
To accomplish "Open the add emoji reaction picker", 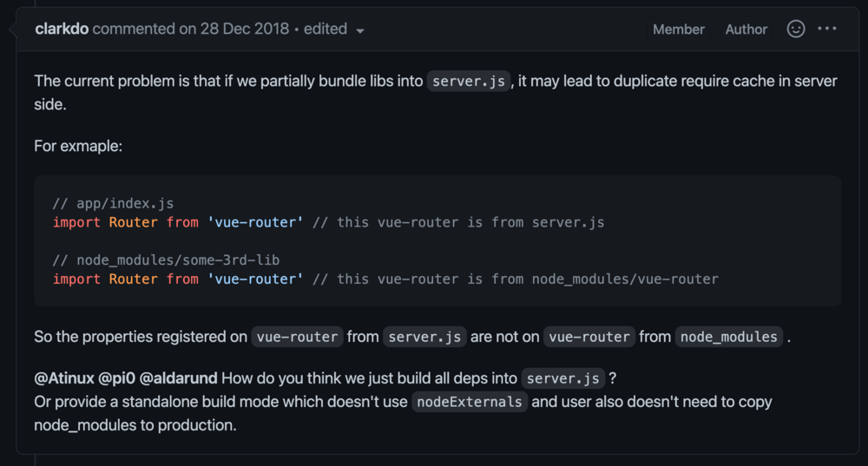I will point(796,29).
